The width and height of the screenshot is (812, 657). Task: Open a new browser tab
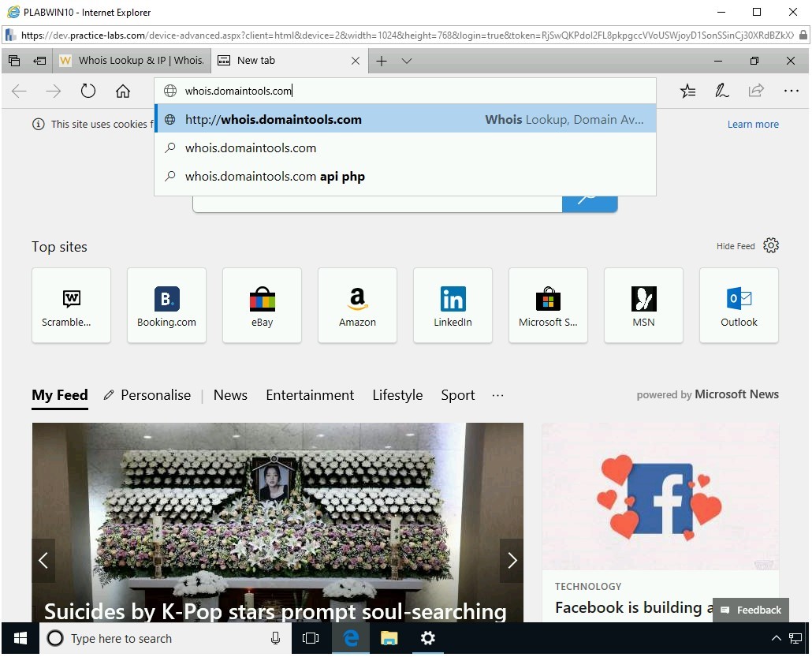click(x=382, y=61)
